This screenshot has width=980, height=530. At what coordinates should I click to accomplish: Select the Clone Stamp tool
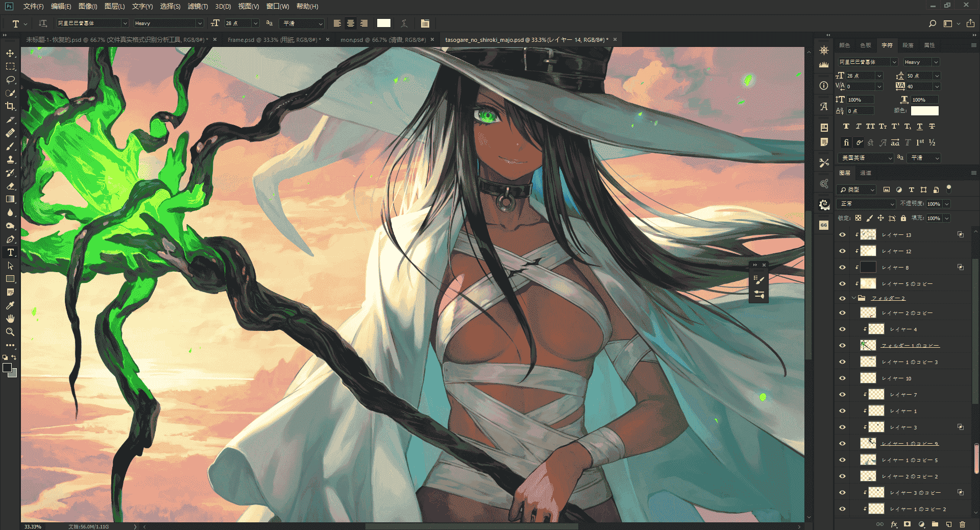tap(10, 159)
